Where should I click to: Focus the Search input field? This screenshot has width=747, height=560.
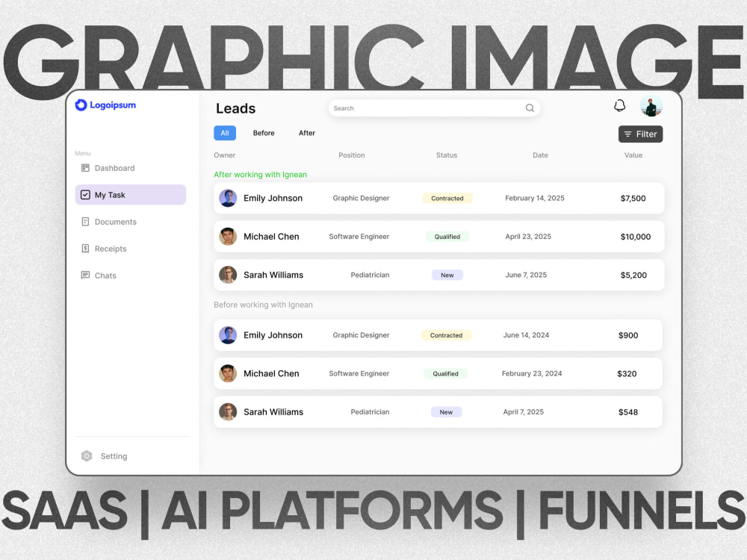click(434, 108)
